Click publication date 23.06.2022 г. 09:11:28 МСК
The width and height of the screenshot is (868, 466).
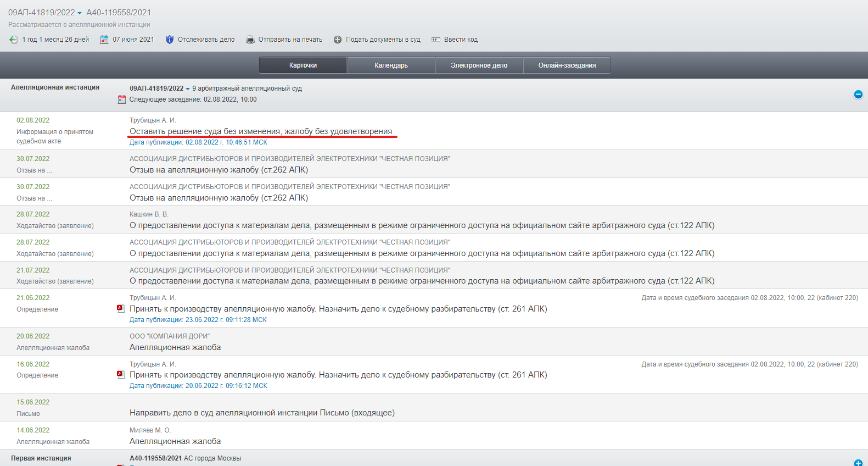pyautogui.click(x=198, y=320)
